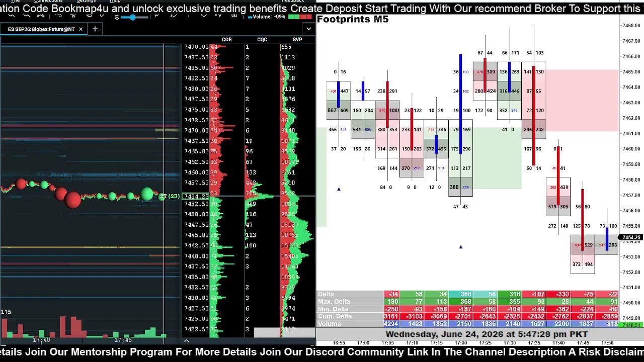
Task: Select the COB column header
Action: point(227,39)
